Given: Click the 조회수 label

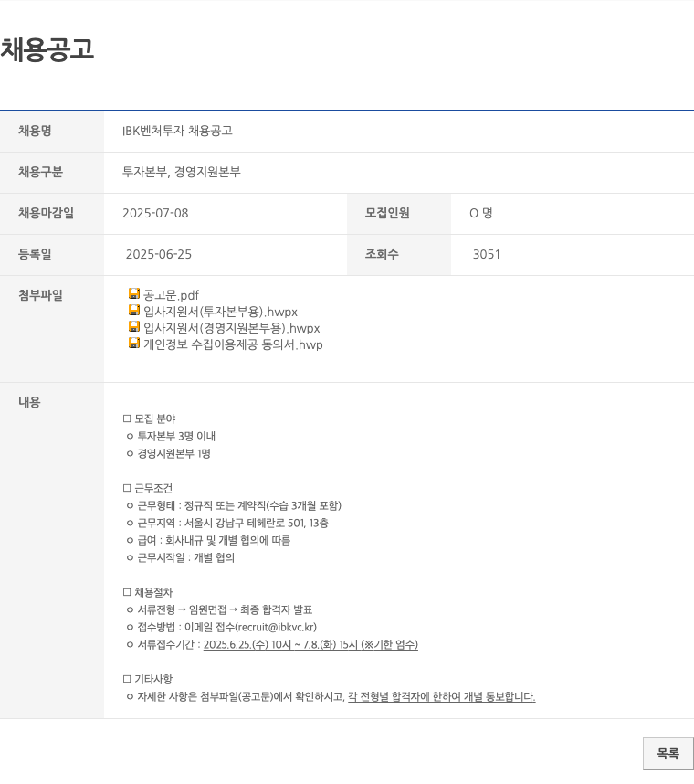Looking at the screenshot, I should click(x=382, y=254).
